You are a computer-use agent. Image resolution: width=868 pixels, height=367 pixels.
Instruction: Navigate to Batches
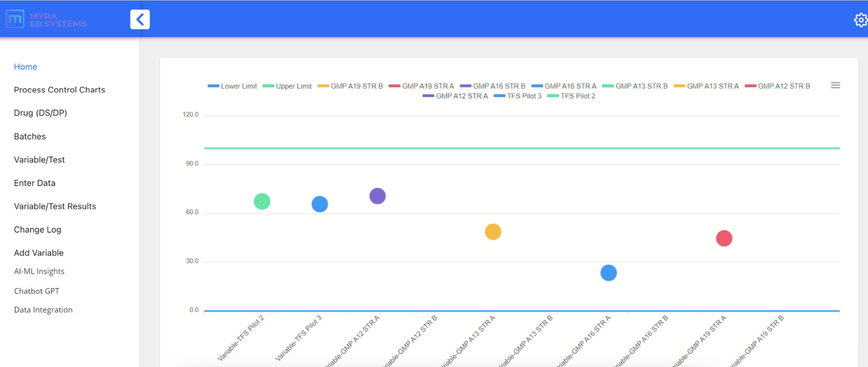[30, 137]
